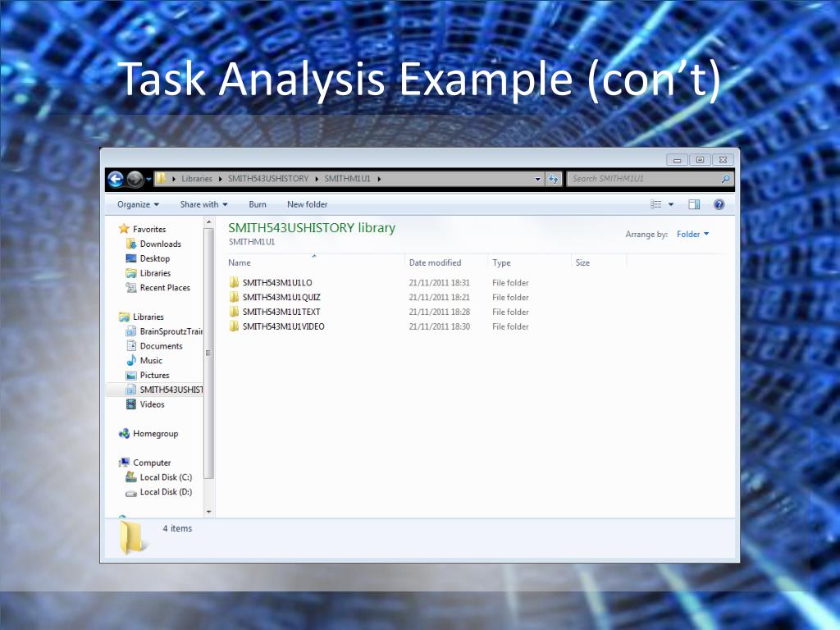
Task: Click the SMITH543M1U1LO folder icon
Action: [x=234, y=282]
